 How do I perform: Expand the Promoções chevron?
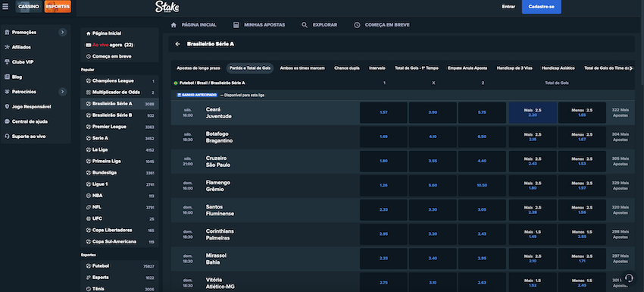tap(62, 32)
